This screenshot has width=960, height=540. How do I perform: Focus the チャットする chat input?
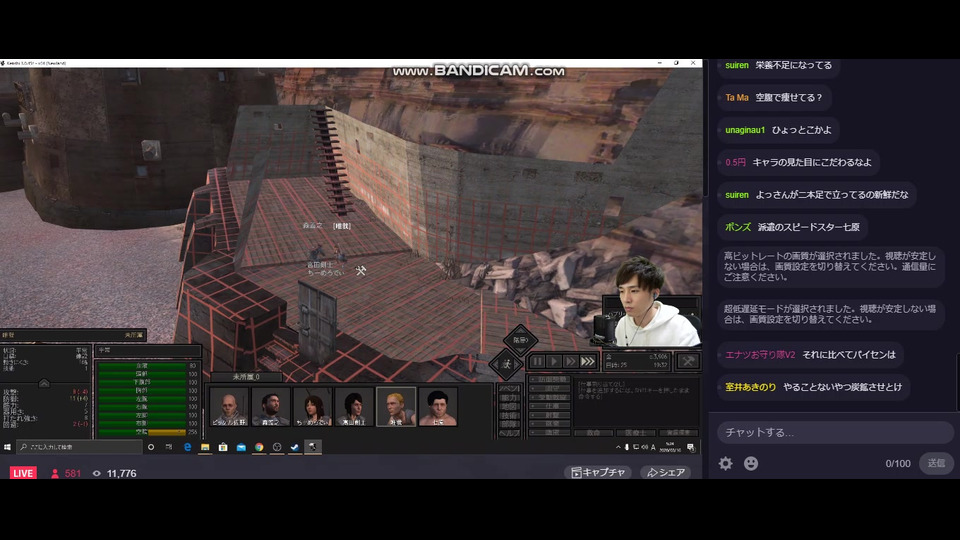tap(835, 432)
